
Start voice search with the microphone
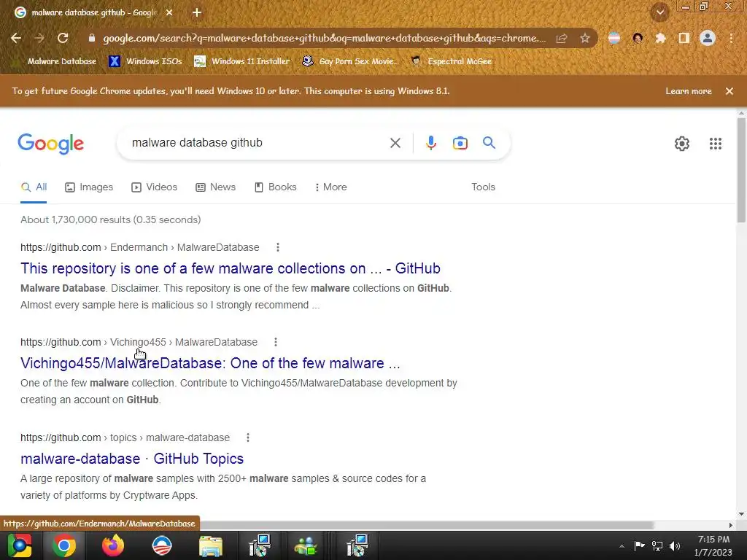pyautogui.click(x=430, y=143)
